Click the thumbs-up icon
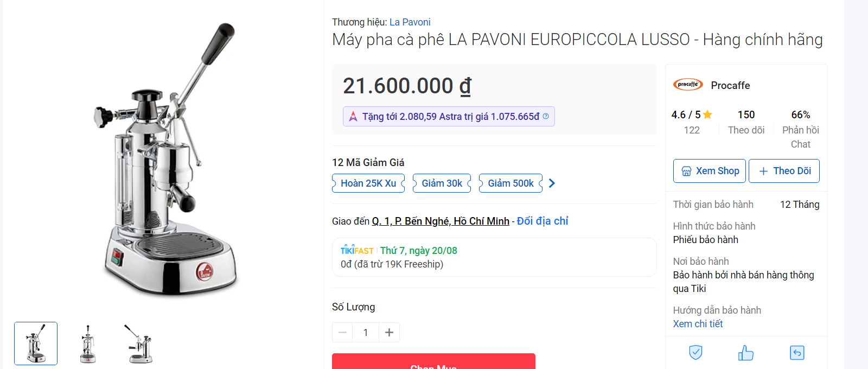Screen dimensions: 868x369 (746, 353)
